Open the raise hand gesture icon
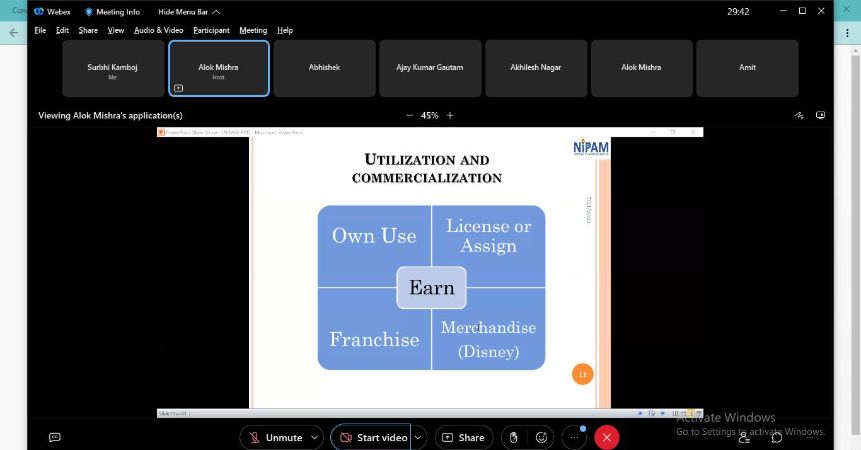This screenshot has height=450, width=861. click(x=513, y=437)
